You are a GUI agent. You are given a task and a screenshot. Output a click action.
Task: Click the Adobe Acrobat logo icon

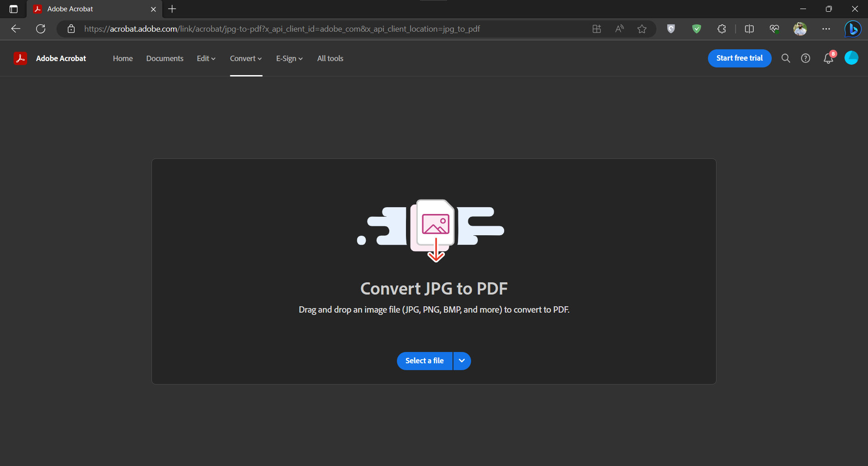(x=20, y=58)
